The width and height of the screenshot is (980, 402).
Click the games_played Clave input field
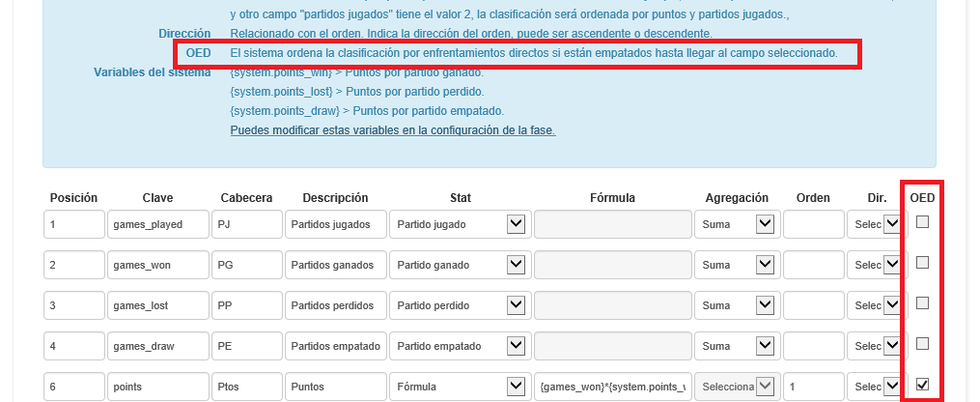coord(157,224)
